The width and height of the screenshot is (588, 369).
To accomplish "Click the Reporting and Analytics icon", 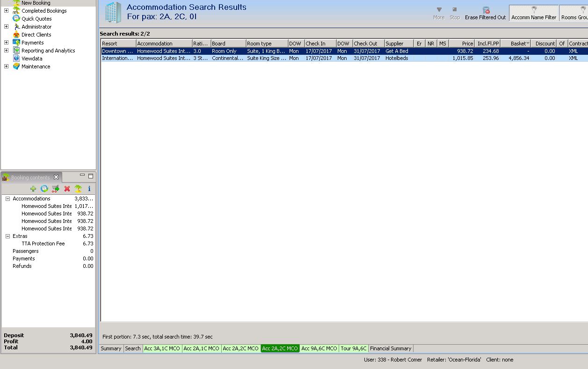I will coord(16,50).
